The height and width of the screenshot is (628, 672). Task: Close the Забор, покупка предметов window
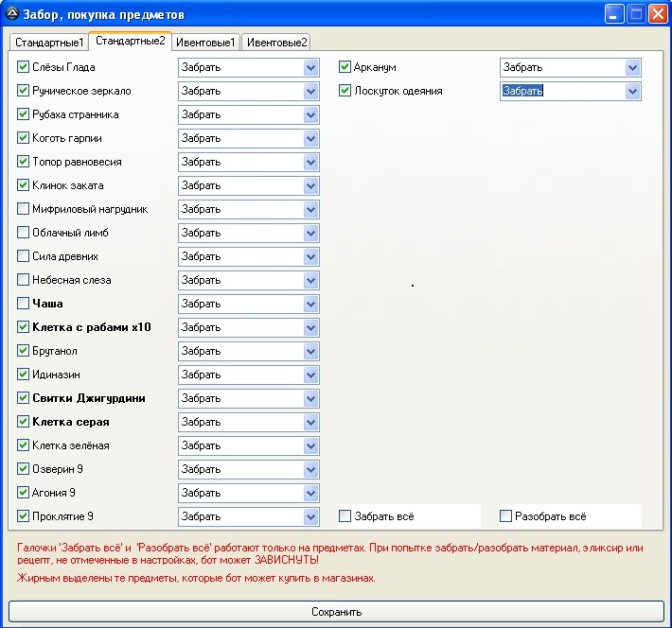[x=657, y=14]
